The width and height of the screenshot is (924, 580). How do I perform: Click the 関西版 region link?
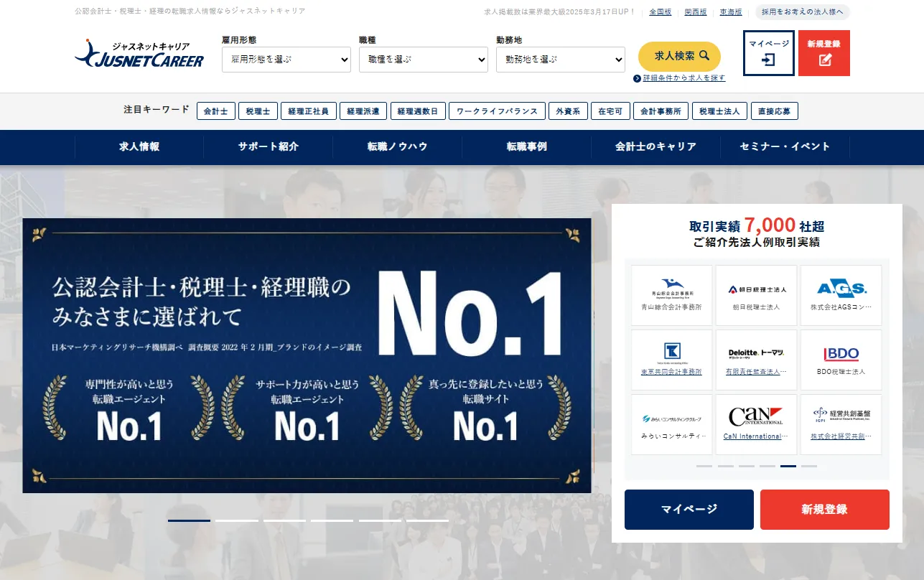point(695,12)
